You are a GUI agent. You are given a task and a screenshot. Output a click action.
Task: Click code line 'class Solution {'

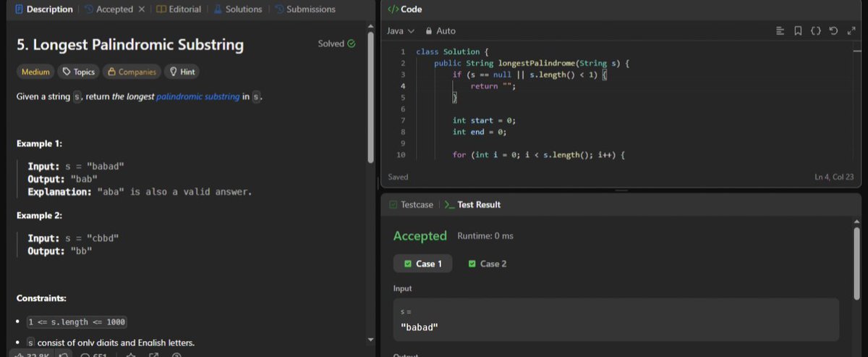tap(452, 51)
